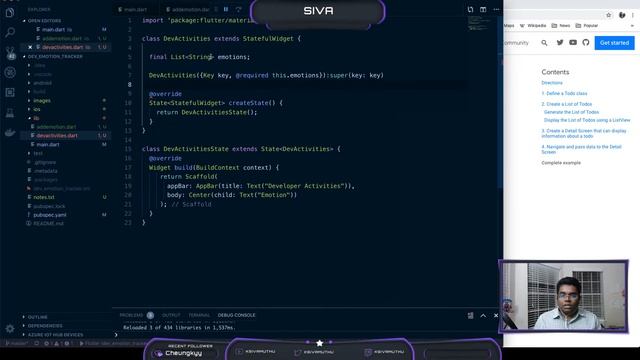Open main.dart under the lib folder
Screen dimensions: 640x360
pos(48,144)
